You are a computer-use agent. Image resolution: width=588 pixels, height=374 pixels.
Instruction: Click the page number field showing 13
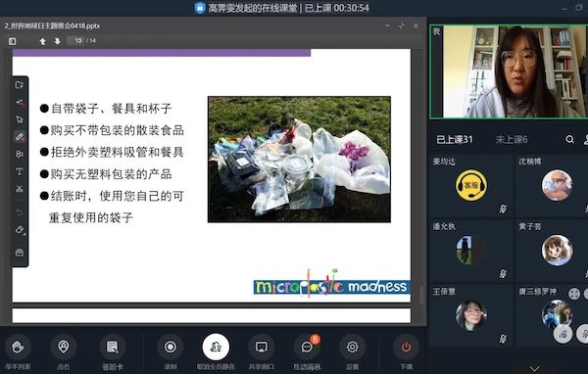coord(77,40)
